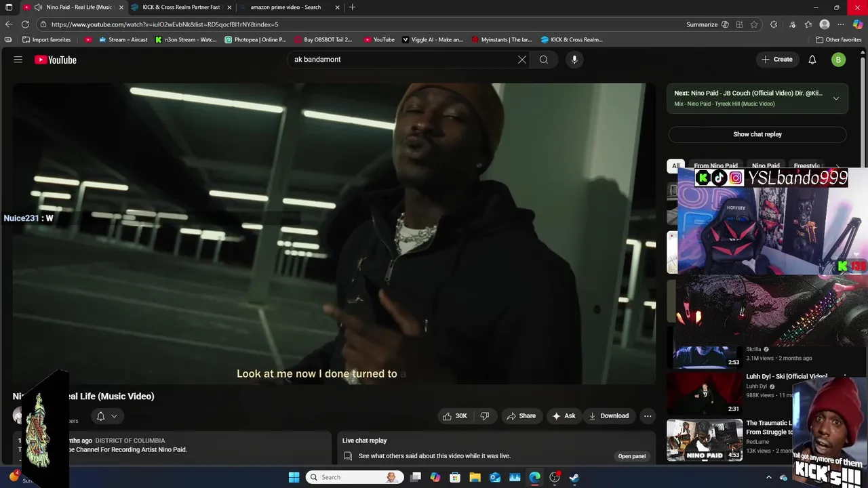868x488 pixels.
Task: Open OBS Studio from taskbar
Action: [555, 477]
